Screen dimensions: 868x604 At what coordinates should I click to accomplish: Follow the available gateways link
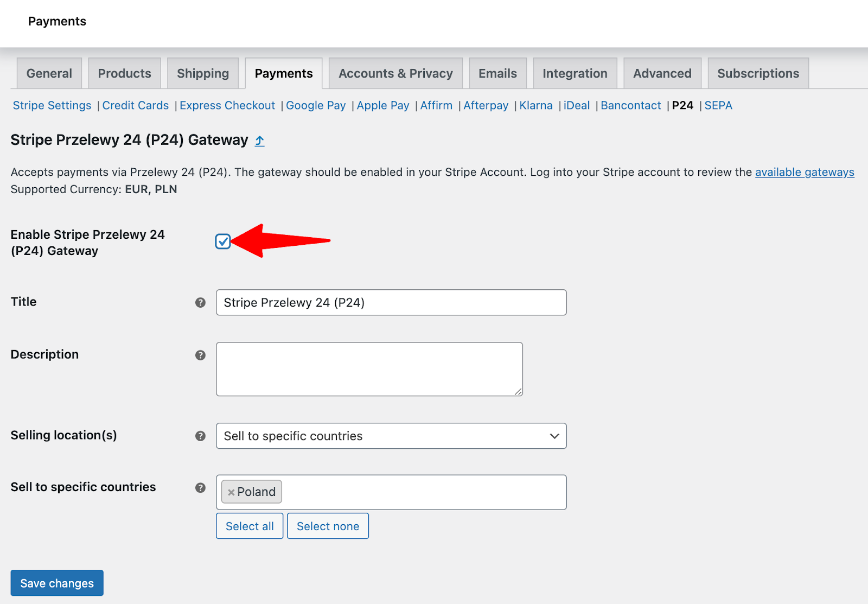(x=805, y=172)
